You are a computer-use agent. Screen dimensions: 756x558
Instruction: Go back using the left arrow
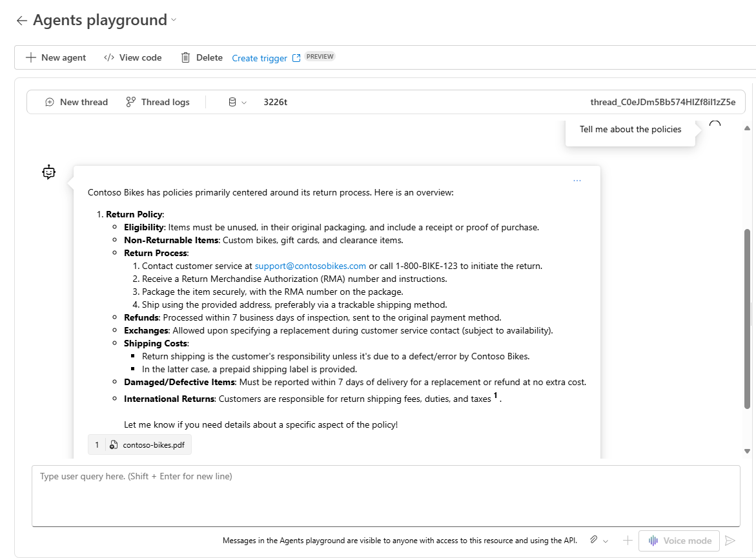22,20
